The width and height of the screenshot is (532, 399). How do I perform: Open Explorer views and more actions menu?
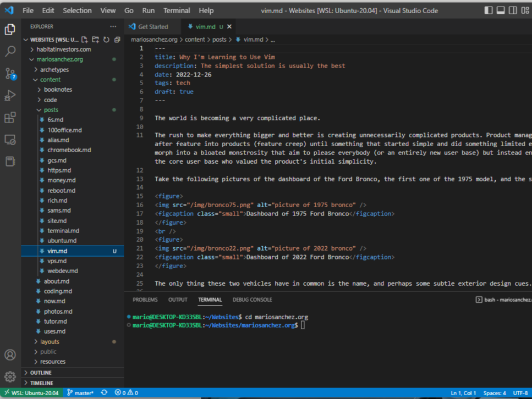pos(113,26)
